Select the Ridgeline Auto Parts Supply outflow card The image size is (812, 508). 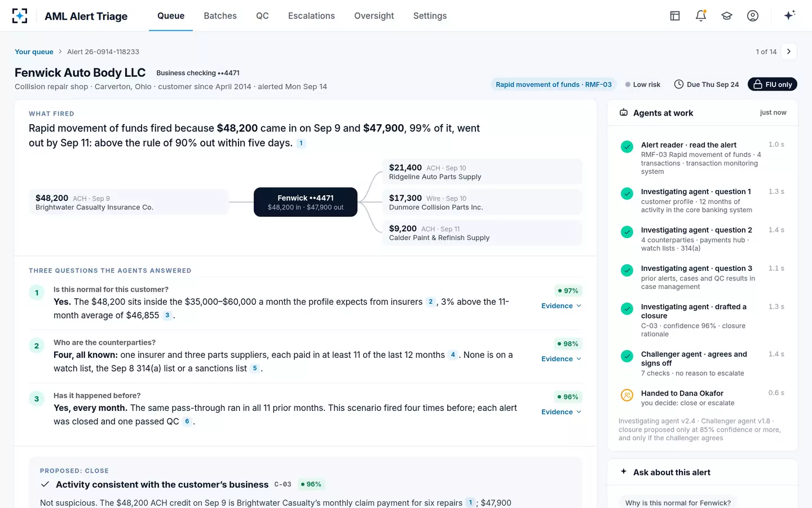[483, 172]
